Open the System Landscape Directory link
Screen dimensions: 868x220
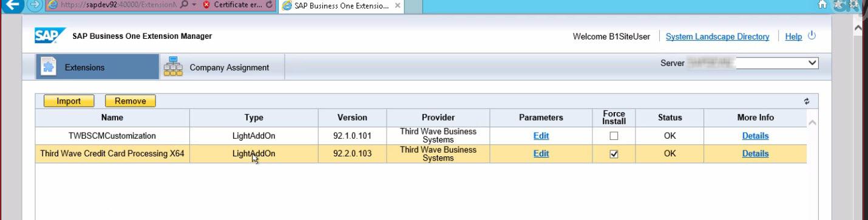coord(717,36)
